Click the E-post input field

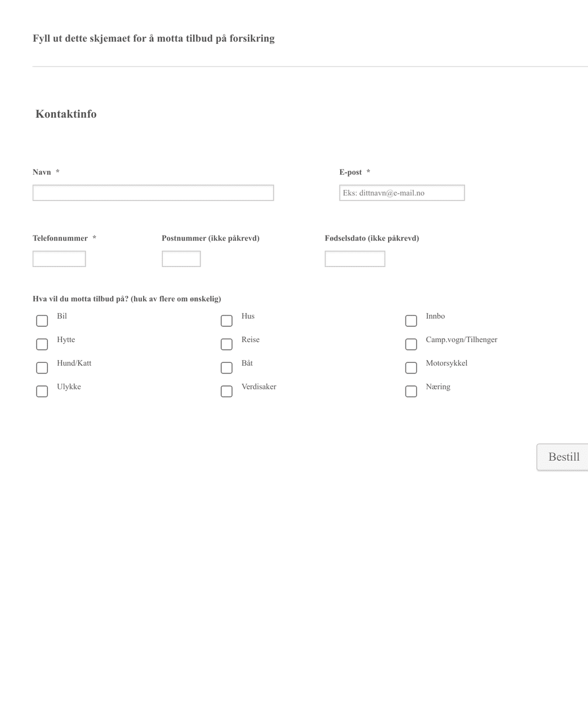[402, 192]
